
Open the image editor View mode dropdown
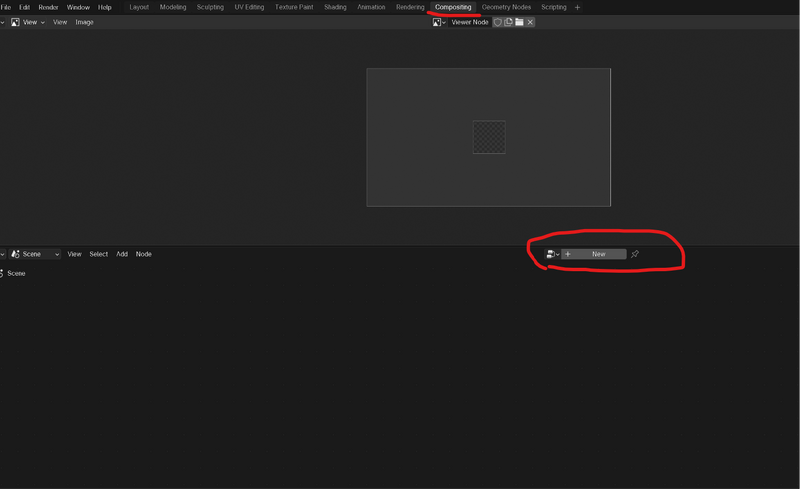(29, 22)
